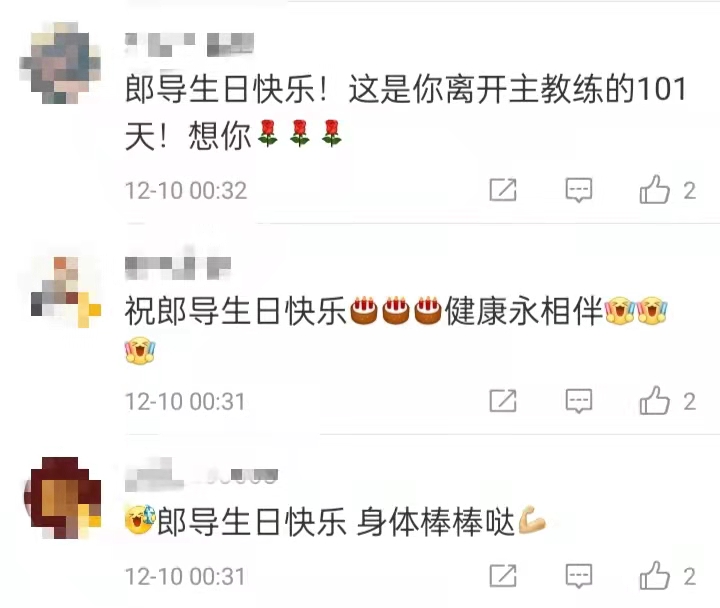The height and width of the screenshot is (608, 720).
Task: Open replies on the 00:32 comment
Action: (x=579, y=190)
